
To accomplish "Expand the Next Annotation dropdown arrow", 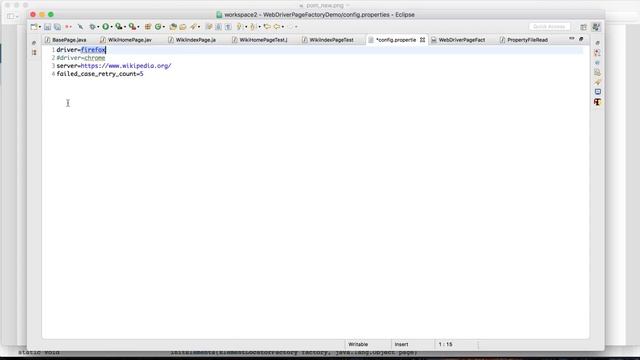I will click(x=246, y=27).
